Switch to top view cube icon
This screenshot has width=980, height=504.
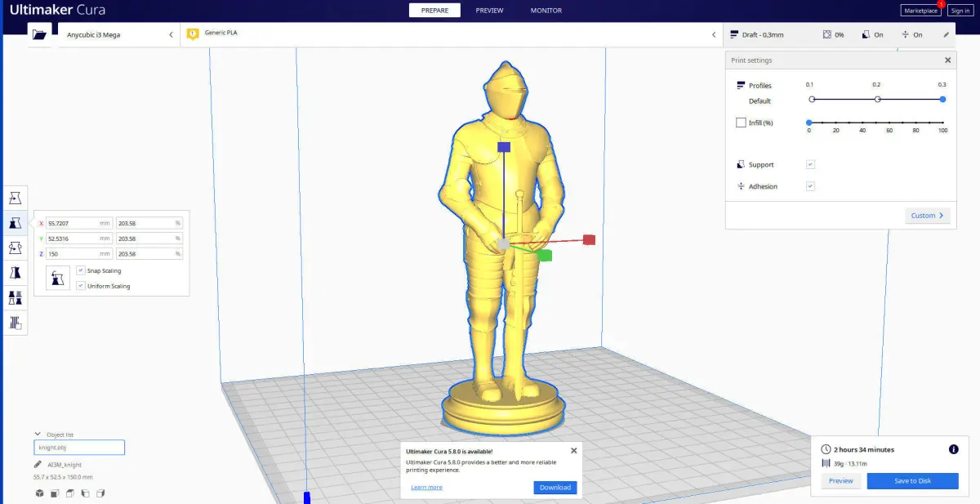pos(69,493)
